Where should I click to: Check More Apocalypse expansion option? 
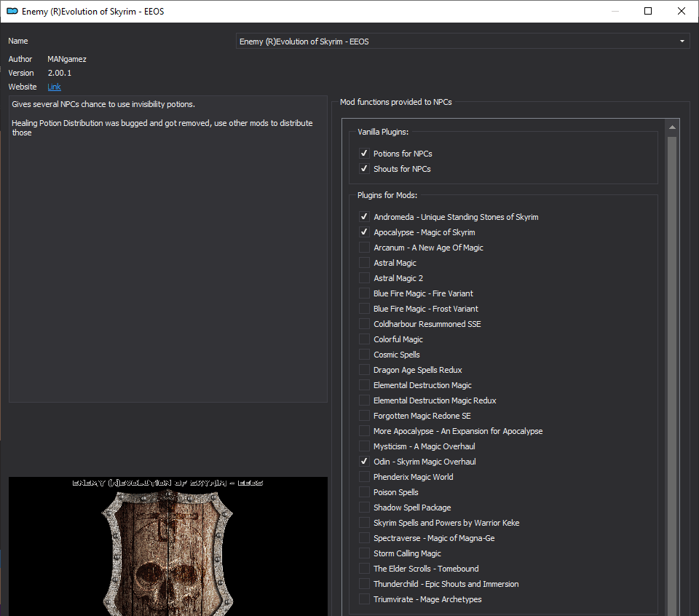coord(364,430)
